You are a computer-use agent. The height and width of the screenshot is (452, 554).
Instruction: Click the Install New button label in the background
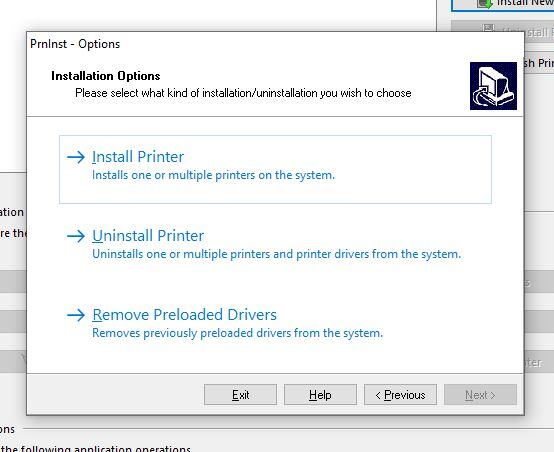pos(525,3)
